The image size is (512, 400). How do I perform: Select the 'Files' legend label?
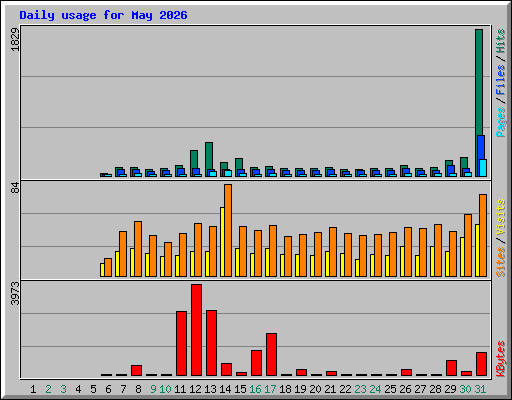click(501, 79)
